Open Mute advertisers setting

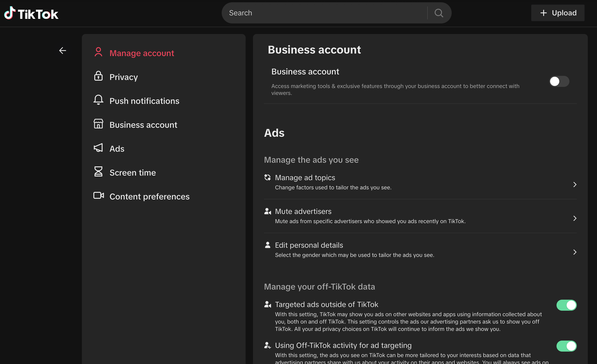pos(303,211)
